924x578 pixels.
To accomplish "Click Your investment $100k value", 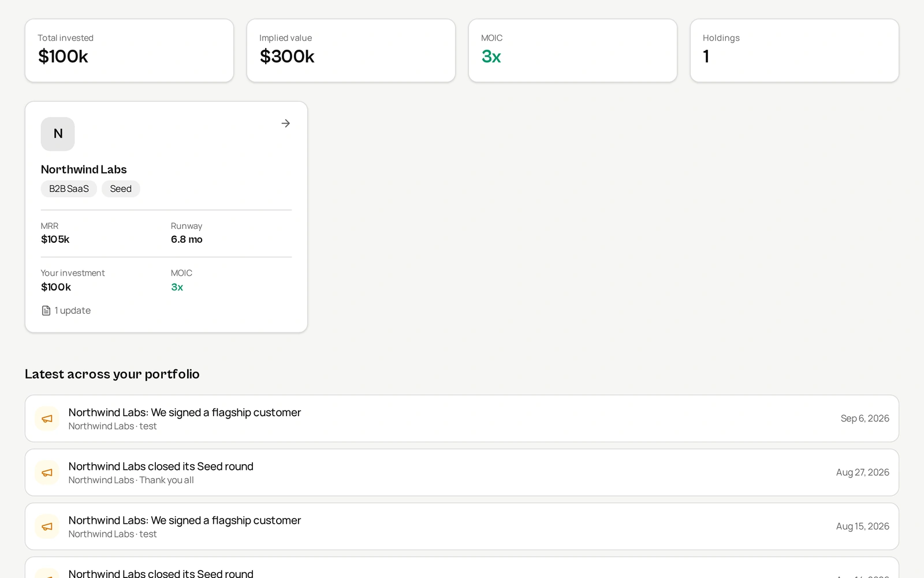I will (x=56, y=287).
